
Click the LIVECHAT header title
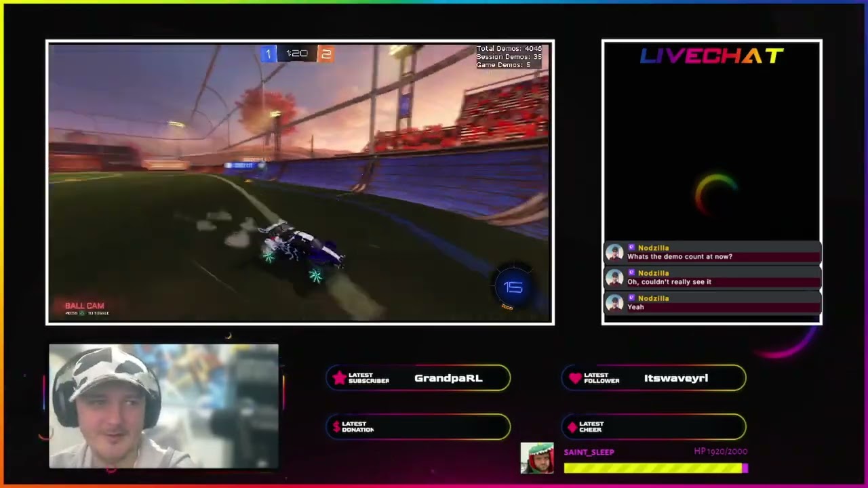coord(712,56)
